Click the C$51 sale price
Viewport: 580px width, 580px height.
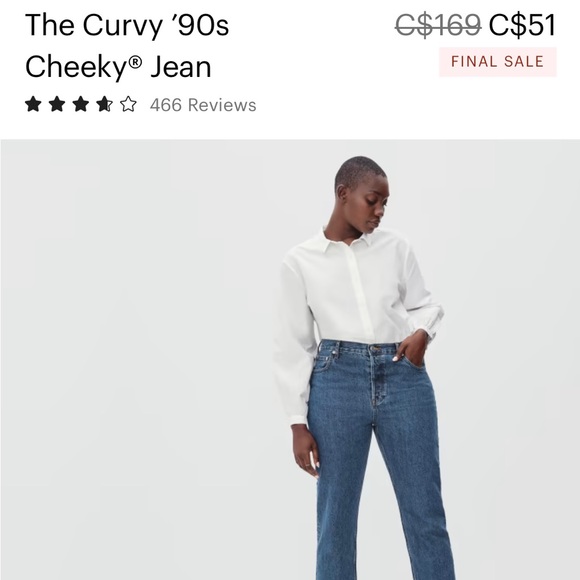click(522, 25)
